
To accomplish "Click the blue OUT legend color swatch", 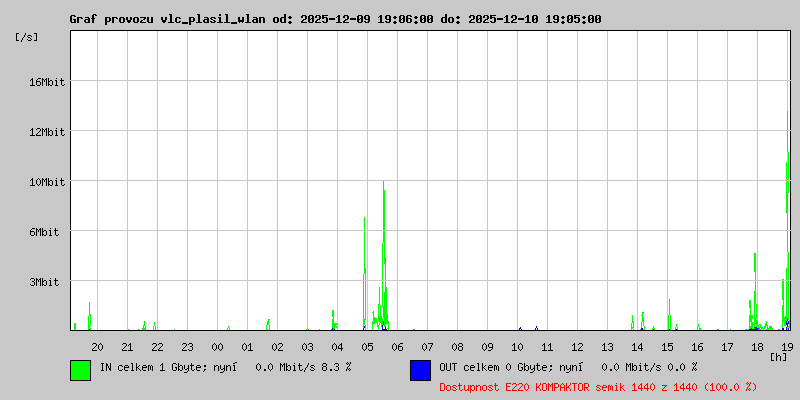I will pyautogui.click(x=420, y=370).
